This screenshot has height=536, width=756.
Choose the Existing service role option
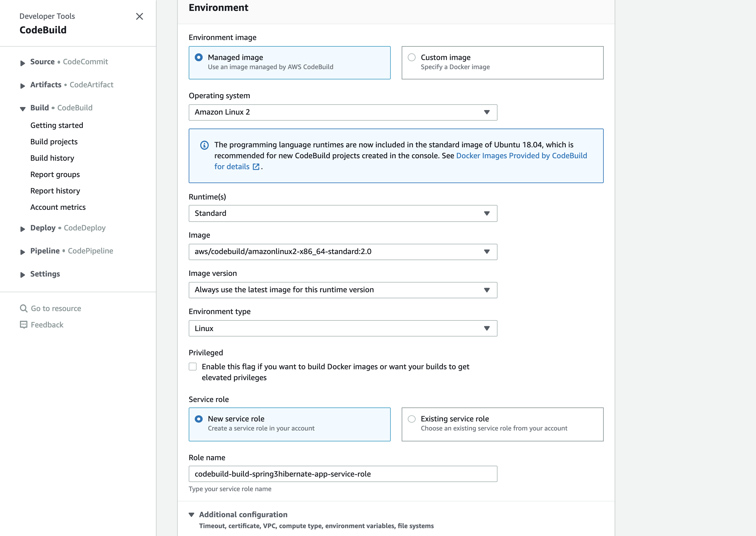pos(412,419)
